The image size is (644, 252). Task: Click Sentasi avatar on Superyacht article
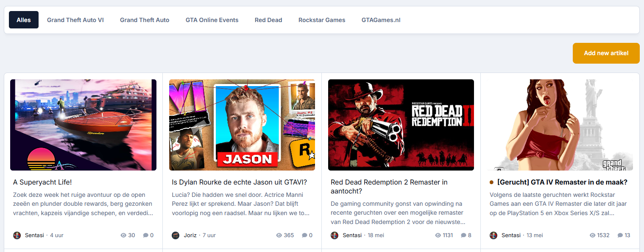[x=17, y=235]
